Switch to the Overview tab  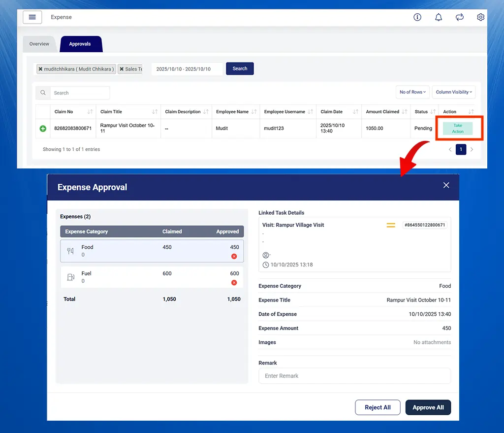click(39, 44)
